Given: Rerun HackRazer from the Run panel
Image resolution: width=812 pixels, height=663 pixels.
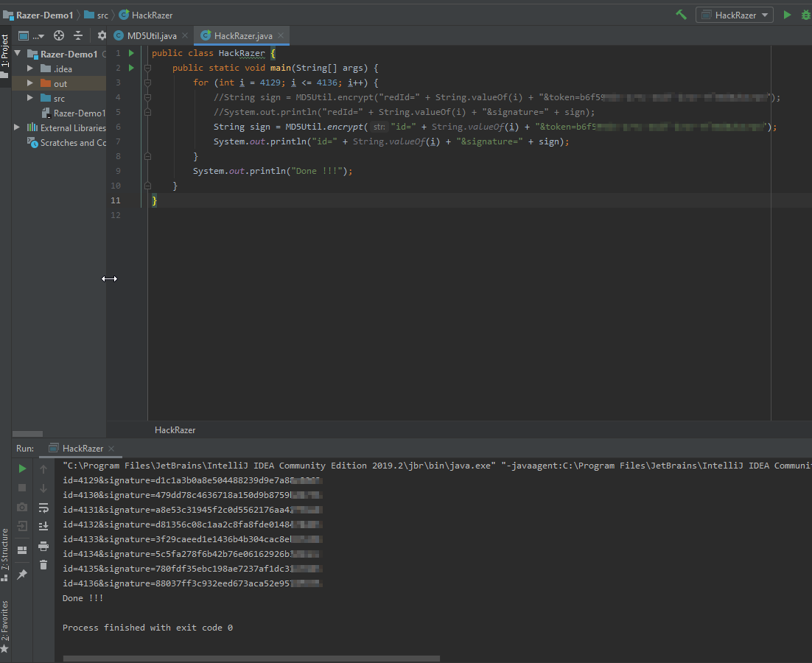Looking at the screenshot, I should 22,469.
